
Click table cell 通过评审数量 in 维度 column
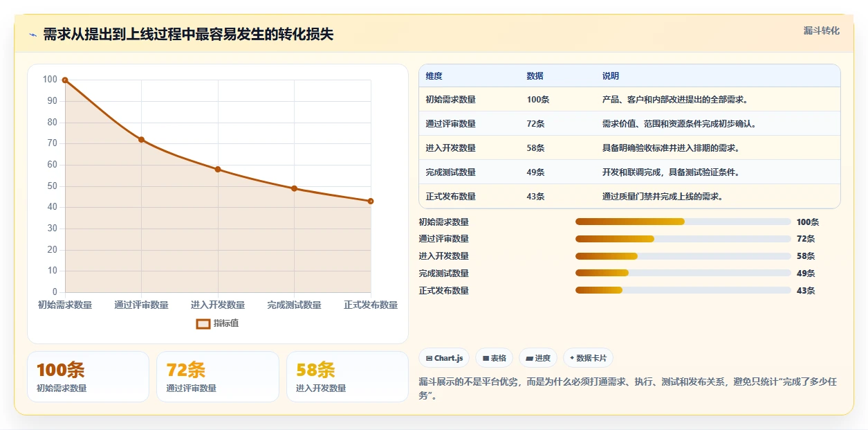[450, 124]
